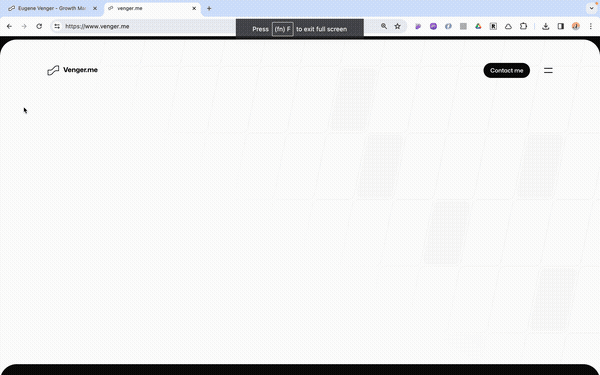Click the browser back arrow
This screenshot has width=600, height=375.
tap(9, 26)
